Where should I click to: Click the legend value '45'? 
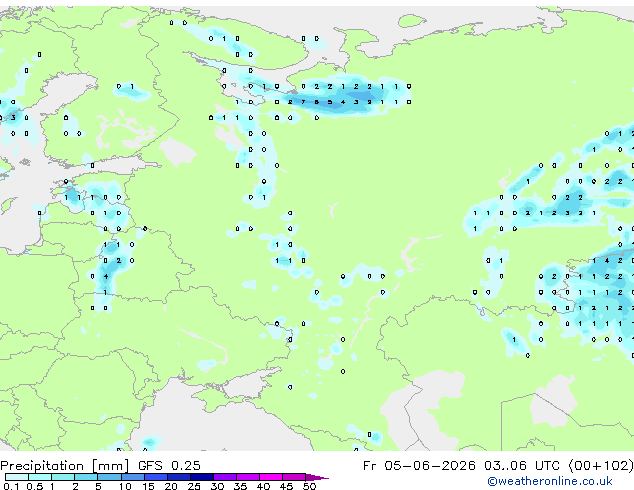pos(286,486)
